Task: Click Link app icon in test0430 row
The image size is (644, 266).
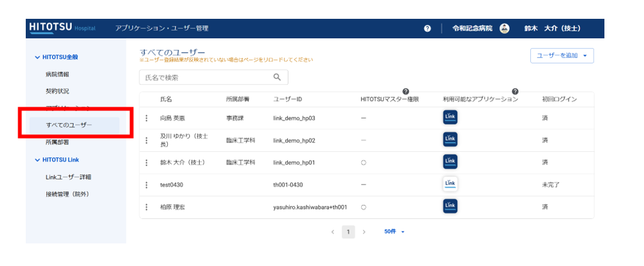Action: click(450, 184)
